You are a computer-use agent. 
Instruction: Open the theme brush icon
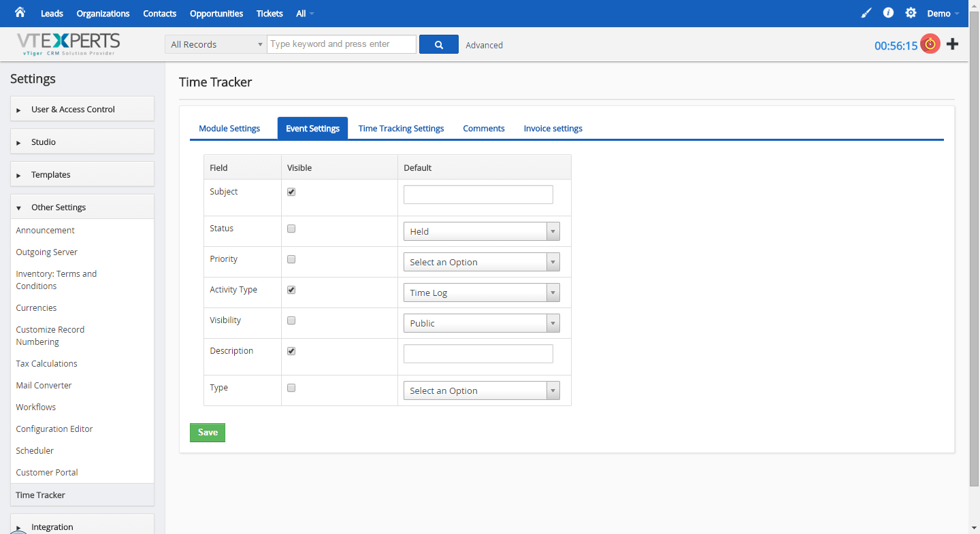pos(866,13)
